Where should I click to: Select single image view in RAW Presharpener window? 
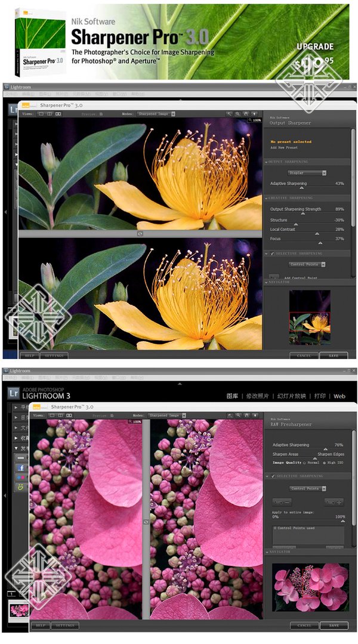[x=52, y=415]
